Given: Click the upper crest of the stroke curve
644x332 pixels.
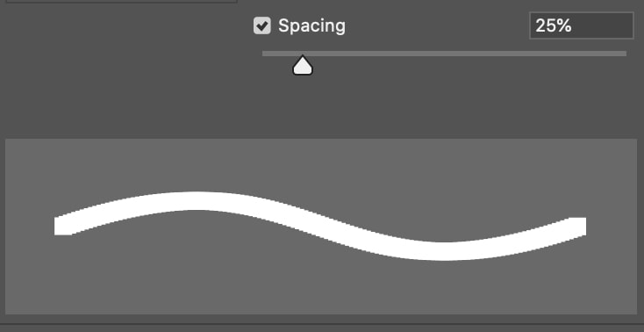Looking at the screenshot, I should coord(193,201).
